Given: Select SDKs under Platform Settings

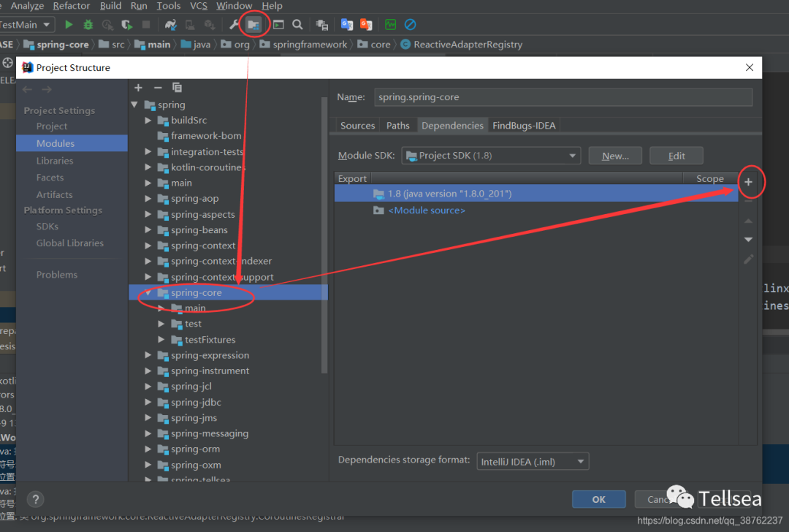Looking at the screenshot, I should click(47, 226).
